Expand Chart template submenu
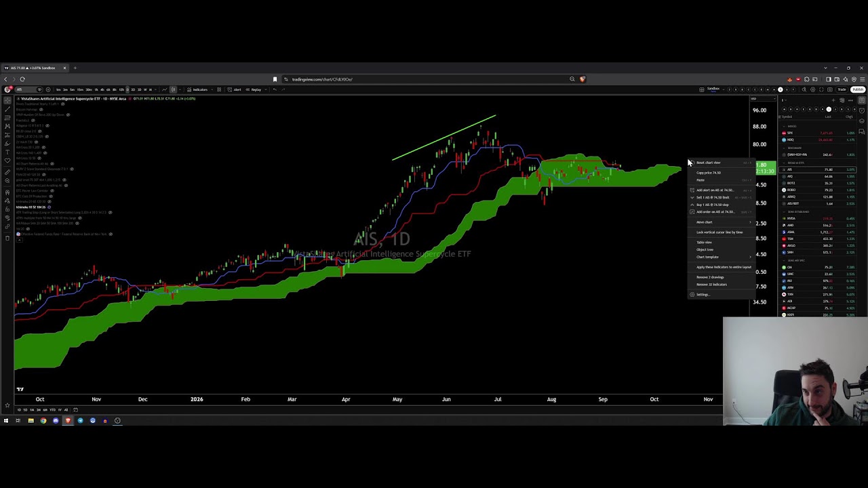Viewport: 868px width, 488px height. 722,257
